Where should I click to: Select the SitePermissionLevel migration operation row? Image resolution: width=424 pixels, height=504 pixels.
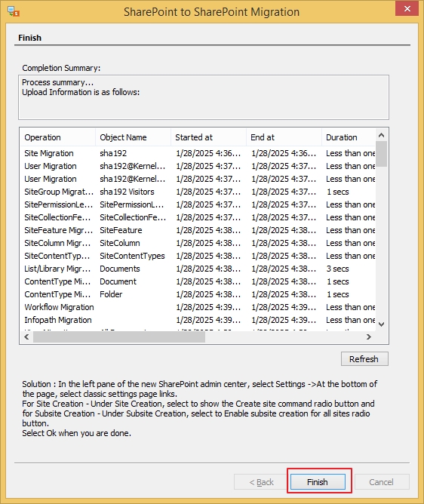coord(198,204)
